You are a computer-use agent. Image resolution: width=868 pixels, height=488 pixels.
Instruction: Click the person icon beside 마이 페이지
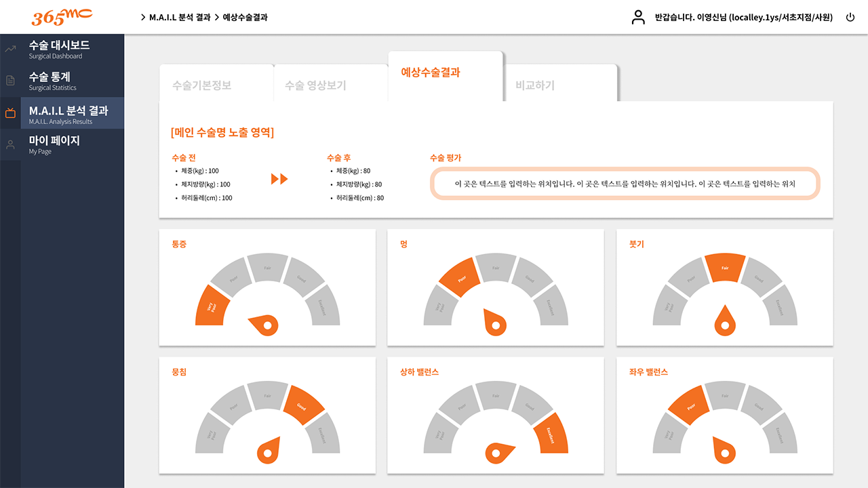click(10, 144)
